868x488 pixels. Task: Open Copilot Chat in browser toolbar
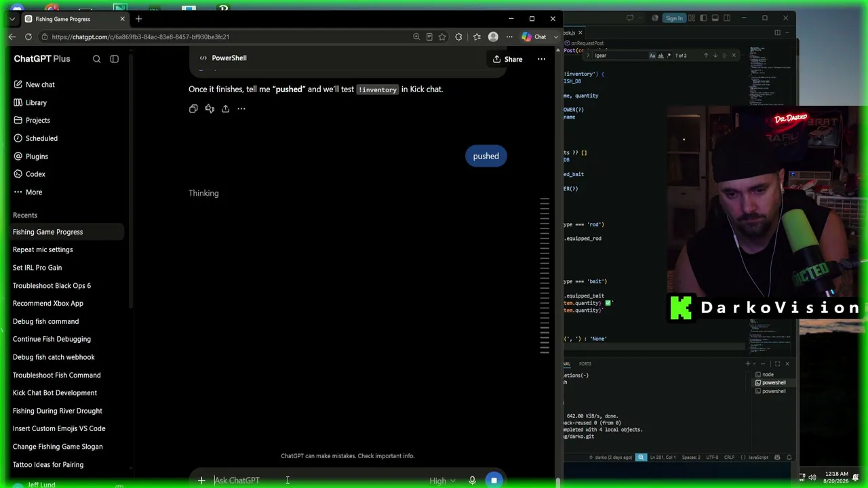tap(534, 37)
